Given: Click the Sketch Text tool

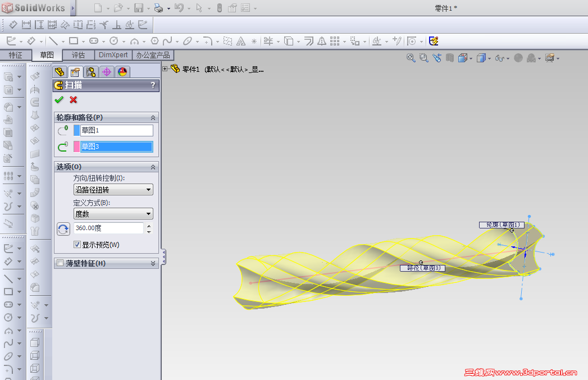Looking at the screenshot, I should (x=241, y=41).
